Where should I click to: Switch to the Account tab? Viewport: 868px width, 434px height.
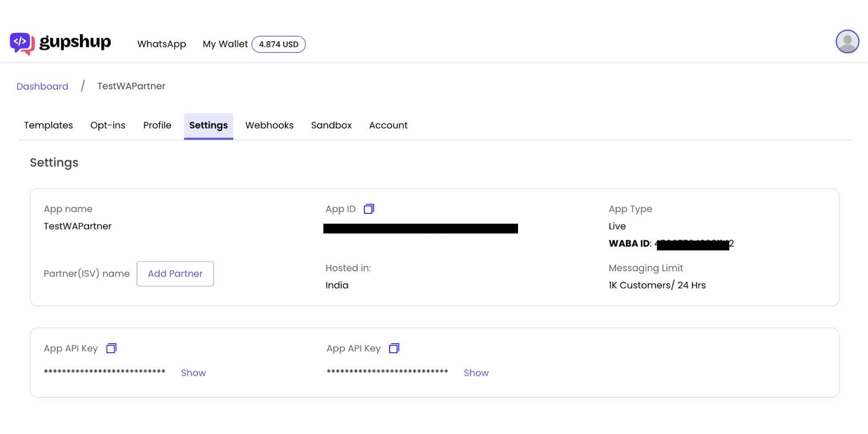pos(388,125)
